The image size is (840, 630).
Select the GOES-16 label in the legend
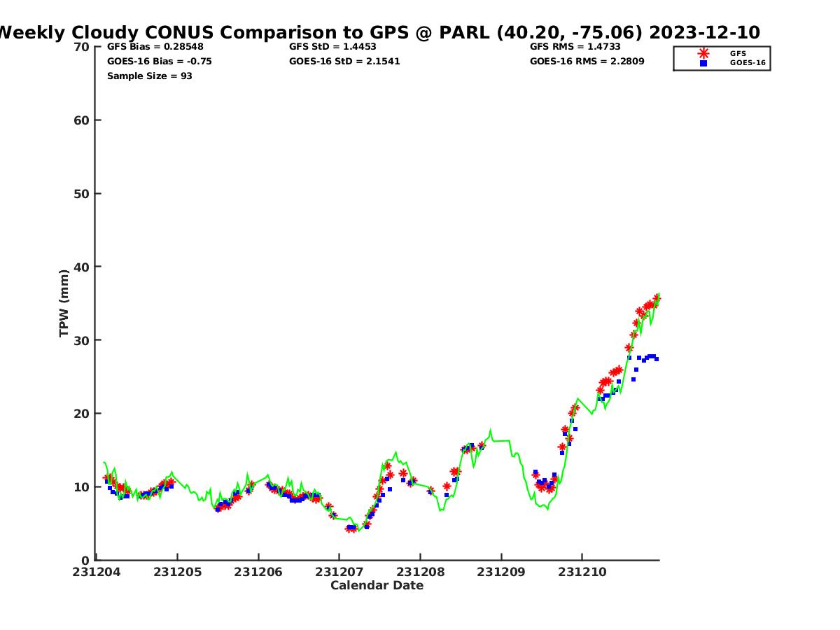(x=748, y=63)
